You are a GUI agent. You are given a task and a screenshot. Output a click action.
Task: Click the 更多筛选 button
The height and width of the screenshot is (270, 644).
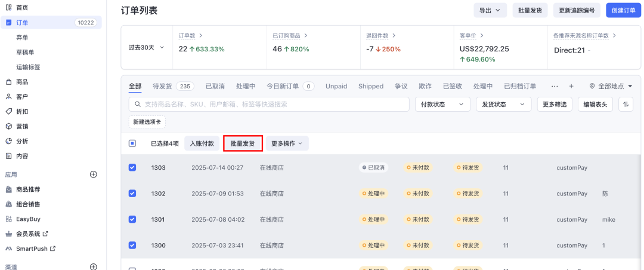pyautogui.click(x=555, y=104)
